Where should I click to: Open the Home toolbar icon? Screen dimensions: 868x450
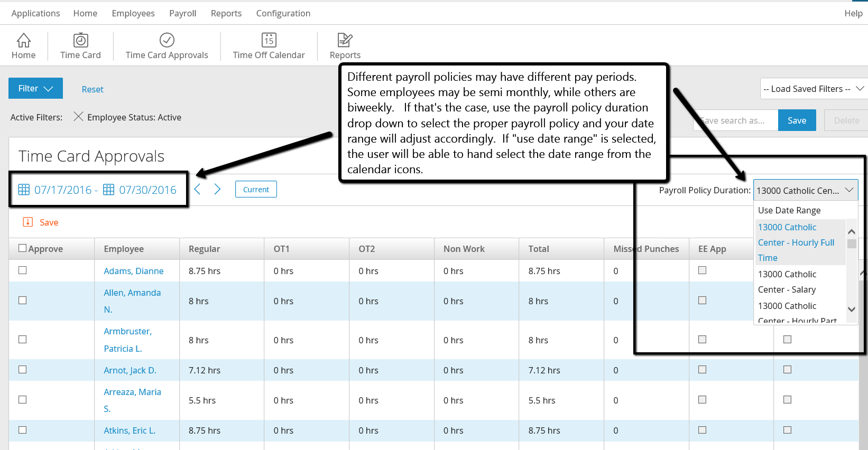click(24, 40)
